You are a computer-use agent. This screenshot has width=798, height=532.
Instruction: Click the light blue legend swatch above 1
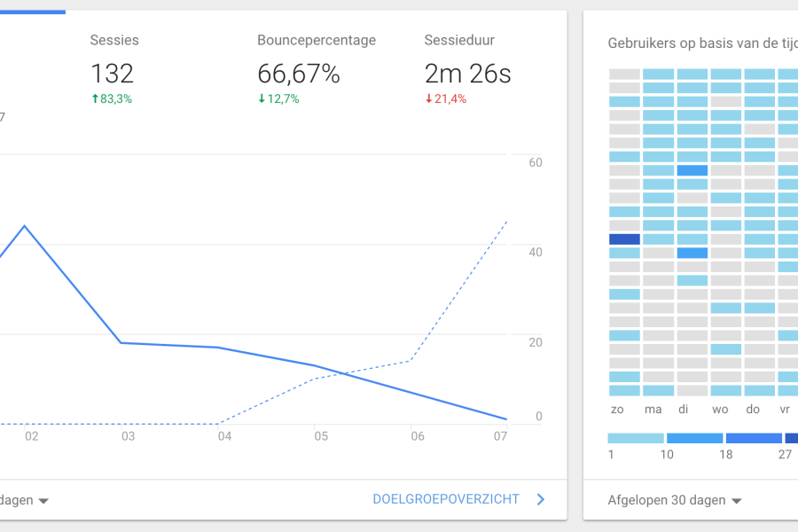tap(636, 438)
